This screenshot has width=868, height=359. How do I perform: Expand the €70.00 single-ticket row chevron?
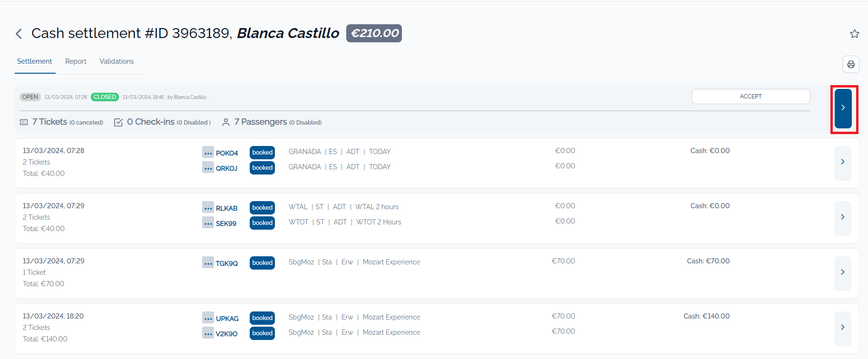(842, 272)
